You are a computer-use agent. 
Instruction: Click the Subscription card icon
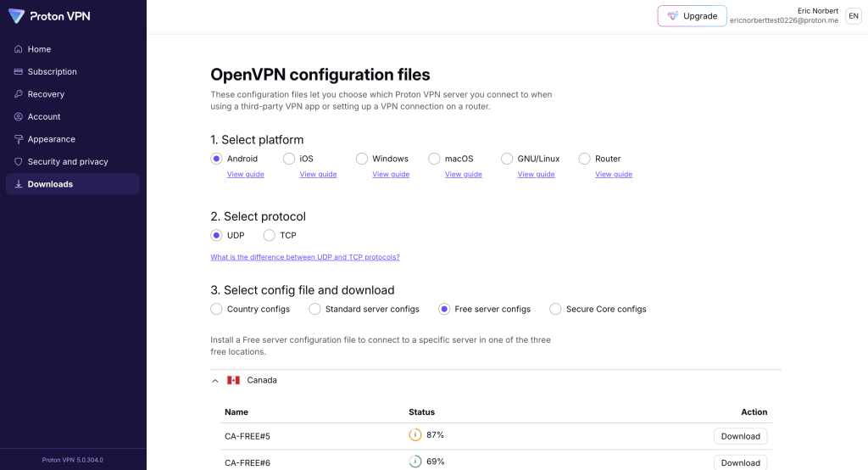(19, 72)
